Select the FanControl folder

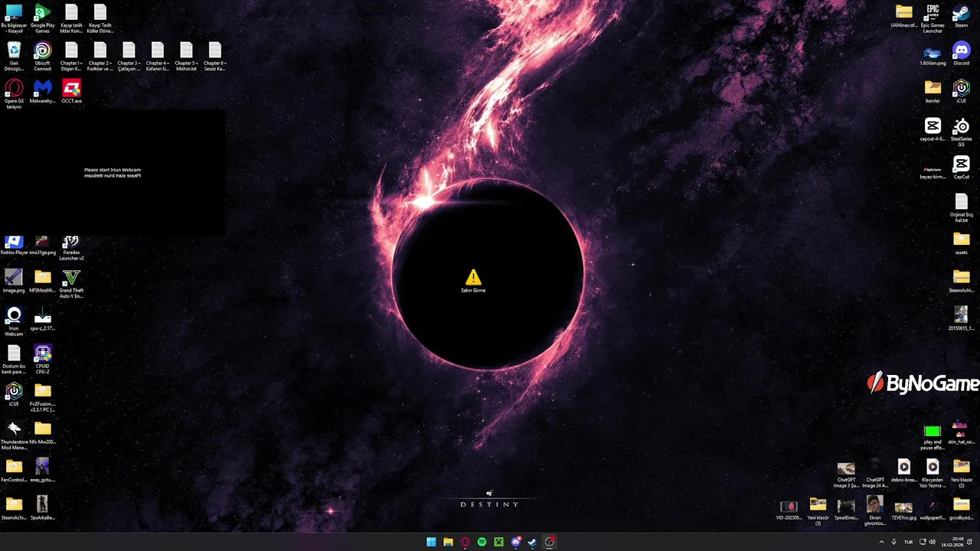coord(14,468)
